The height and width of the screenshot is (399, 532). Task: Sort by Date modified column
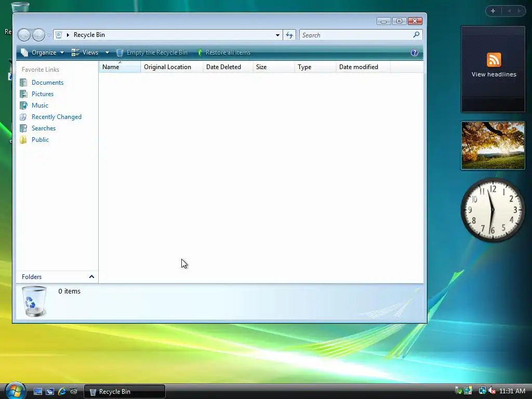(x=363, y=67)
